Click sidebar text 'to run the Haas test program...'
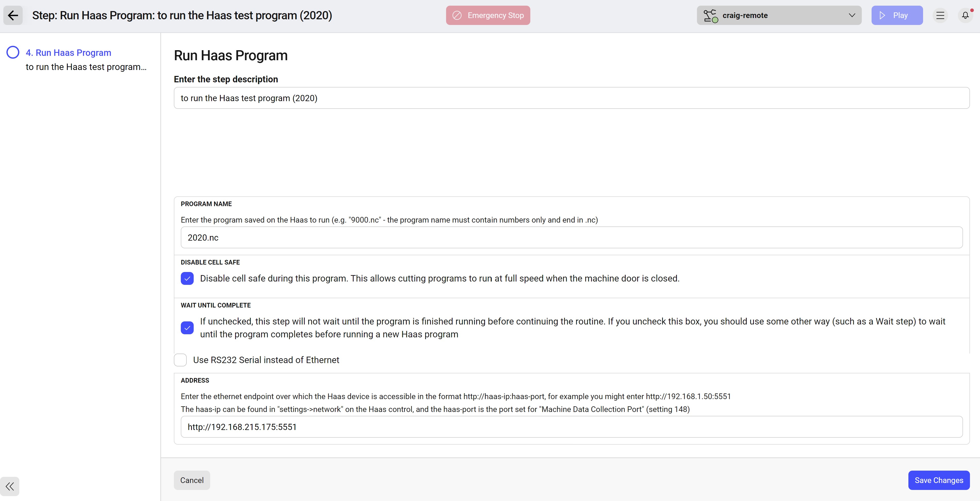This screenshot has width=980, height=501. coord(86,67)
